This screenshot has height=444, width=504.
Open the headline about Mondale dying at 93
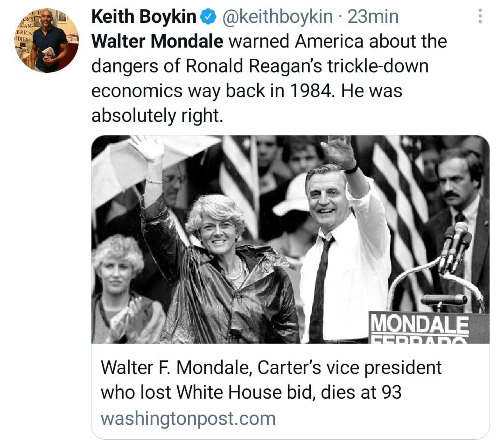tap(271, 380)
